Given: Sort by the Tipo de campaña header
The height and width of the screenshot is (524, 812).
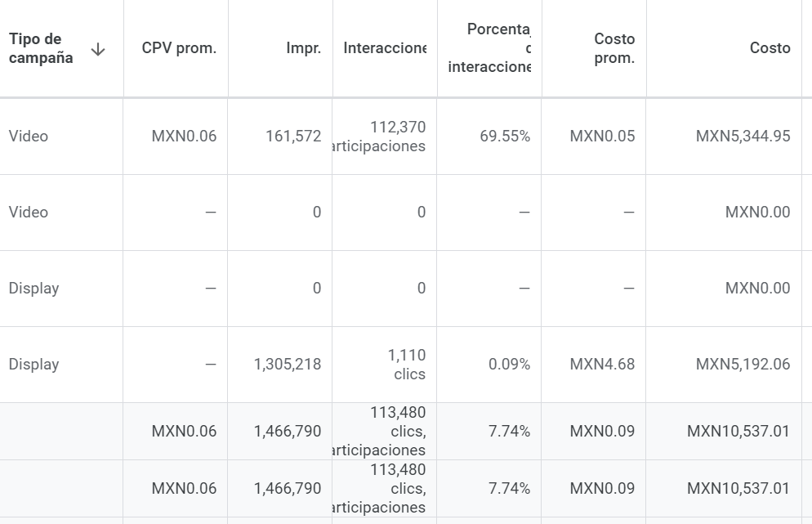Looking at the screenshot, I should 41,48.
